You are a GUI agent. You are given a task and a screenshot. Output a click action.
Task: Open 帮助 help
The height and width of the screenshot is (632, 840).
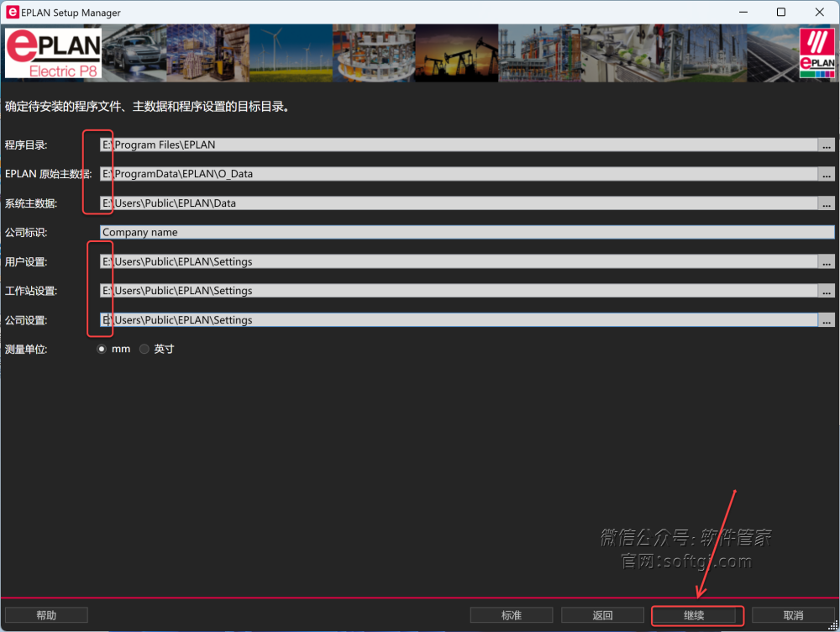point(46,615)
